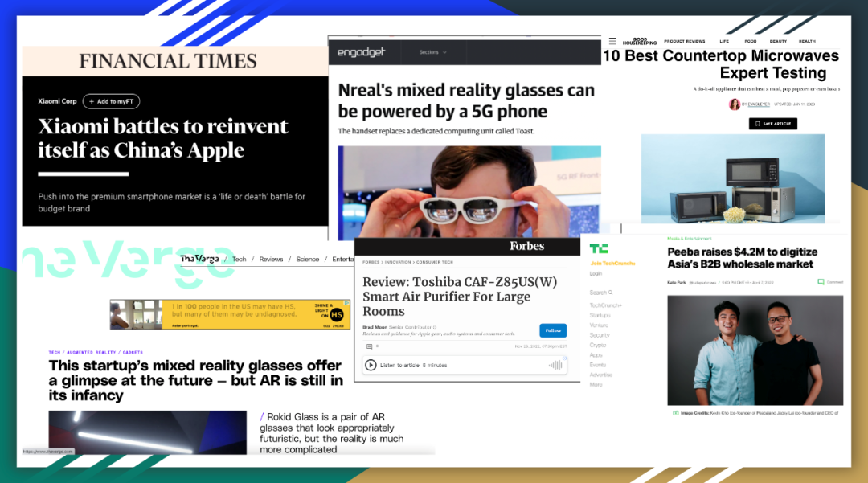Screen dimensions: 868x483
Task: Click the HS banner advertisement
Action: tap(230, 314)
